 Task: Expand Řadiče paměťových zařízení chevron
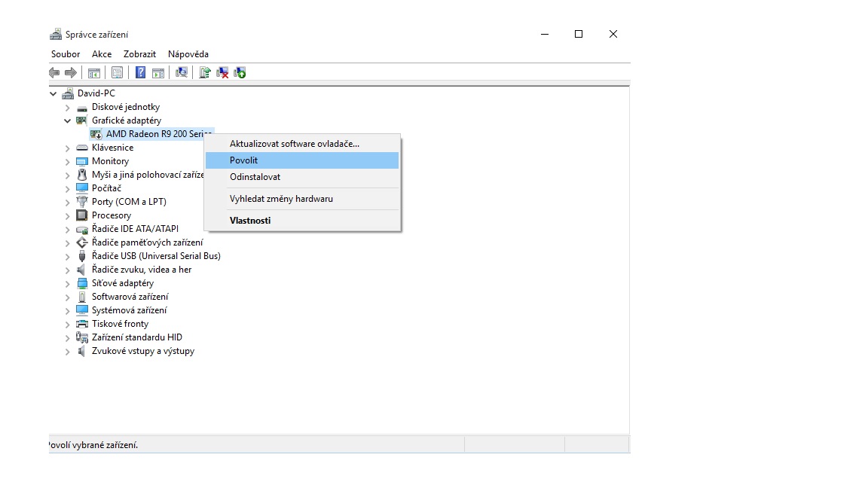68,243
